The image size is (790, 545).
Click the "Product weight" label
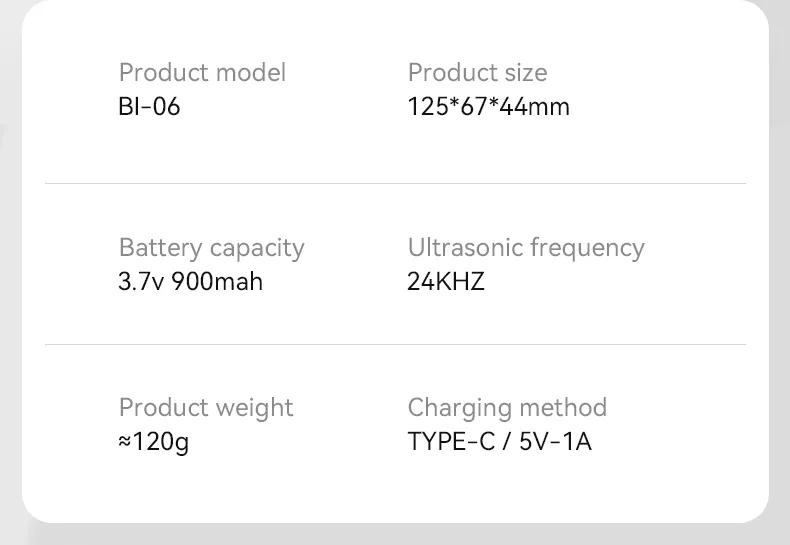[x=206, y=408]
